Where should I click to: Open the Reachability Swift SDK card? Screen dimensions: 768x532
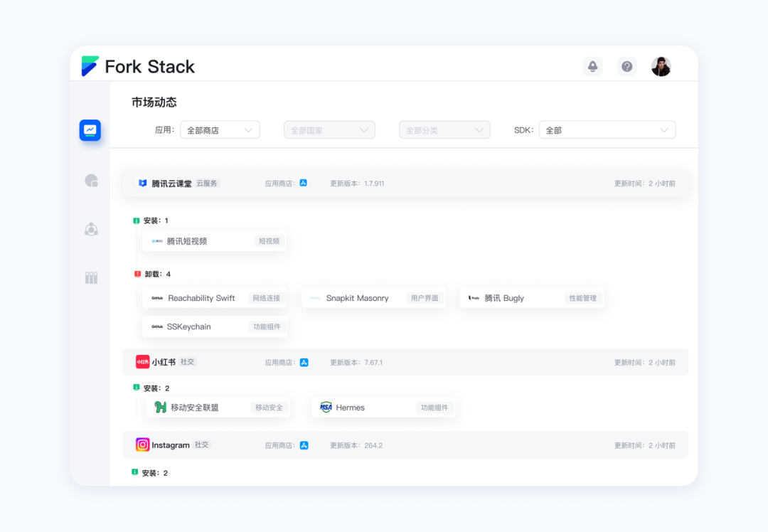click(x=215, y=298)
